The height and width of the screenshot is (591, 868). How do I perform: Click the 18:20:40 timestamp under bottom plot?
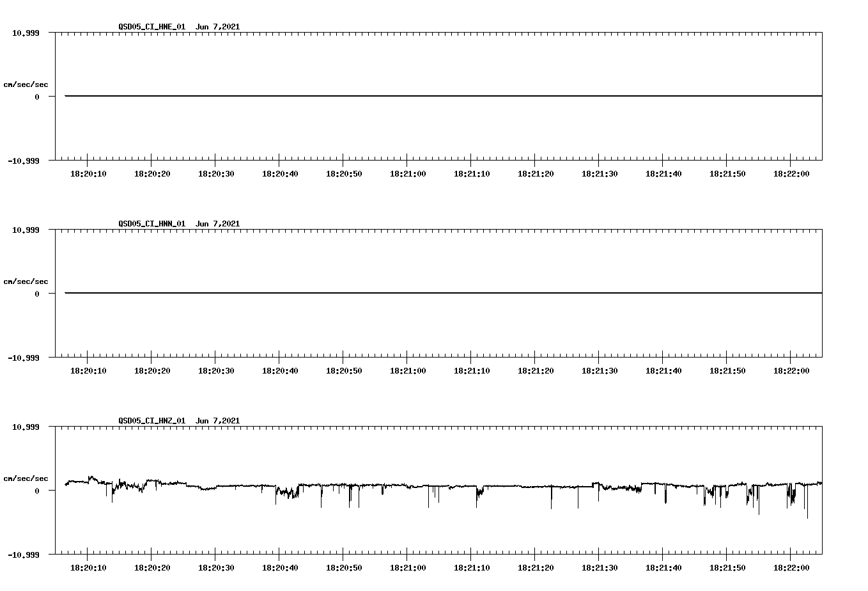(x=280, y=567)
